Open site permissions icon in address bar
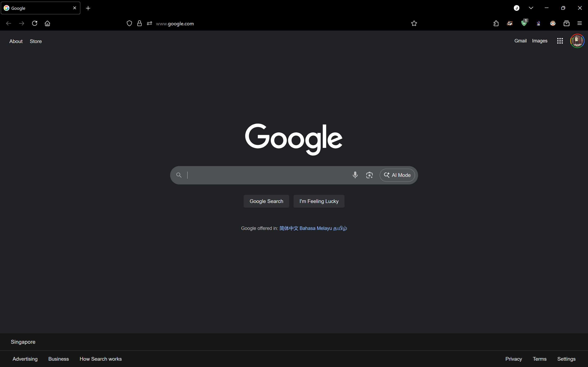Image resolution: width=588 pixels, height=367 pixels. 150,23
